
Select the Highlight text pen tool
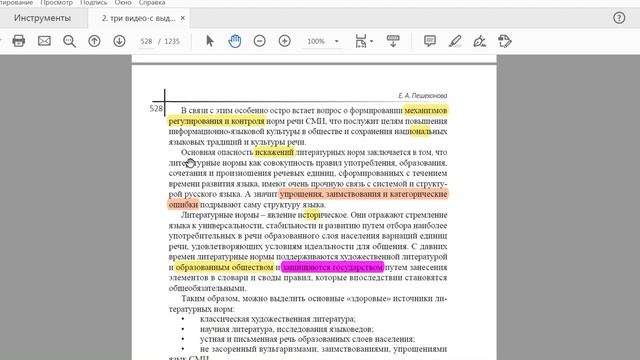(455, 41)
